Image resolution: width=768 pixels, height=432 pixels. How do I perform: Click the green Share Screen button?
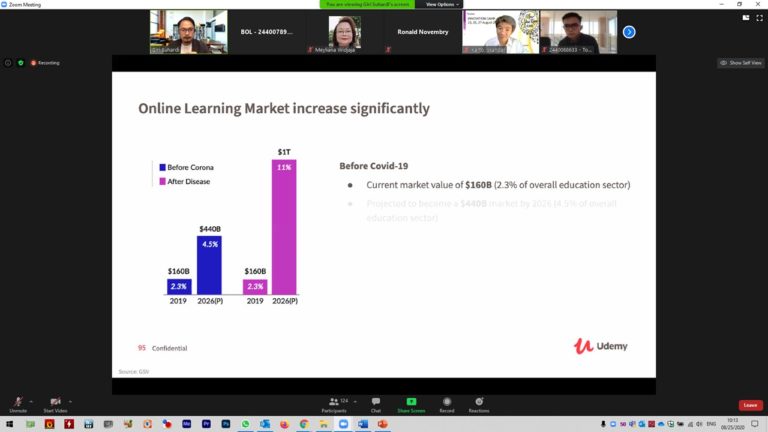point(411,405)
